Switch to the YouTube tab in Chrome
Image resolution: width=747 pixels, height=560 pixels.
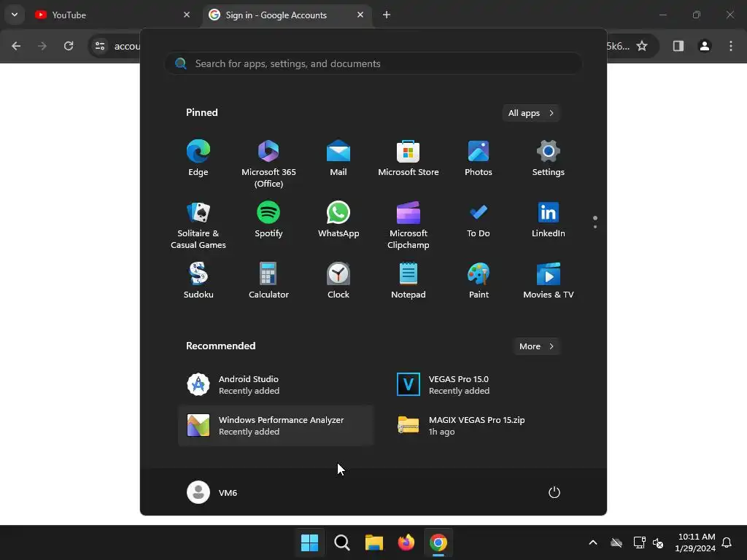click(x=112, y=15)
